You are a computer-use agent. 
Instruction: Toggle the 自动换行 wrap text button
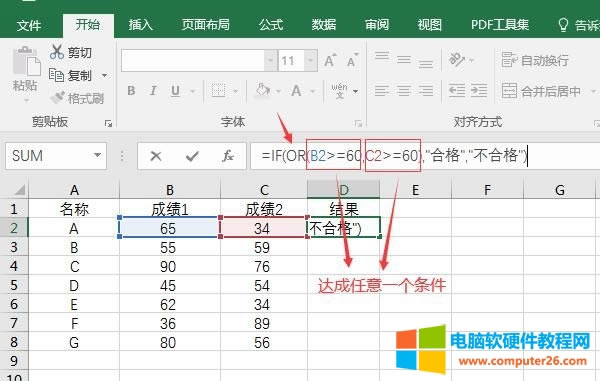click(535, 60)
